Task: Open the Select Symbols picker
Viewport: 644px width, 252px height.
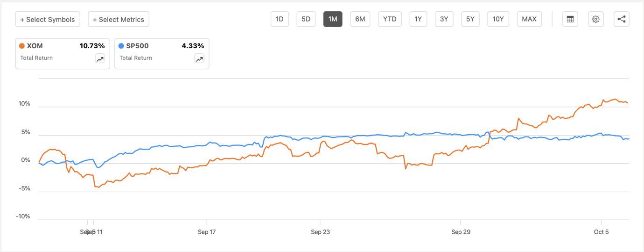Action: coord(48,19)
